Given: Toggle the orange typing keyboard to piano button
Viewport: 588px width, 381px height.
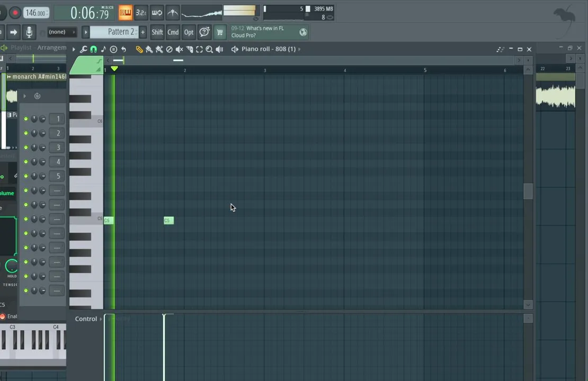Looking at the screenshot, I should pos(125,13).
